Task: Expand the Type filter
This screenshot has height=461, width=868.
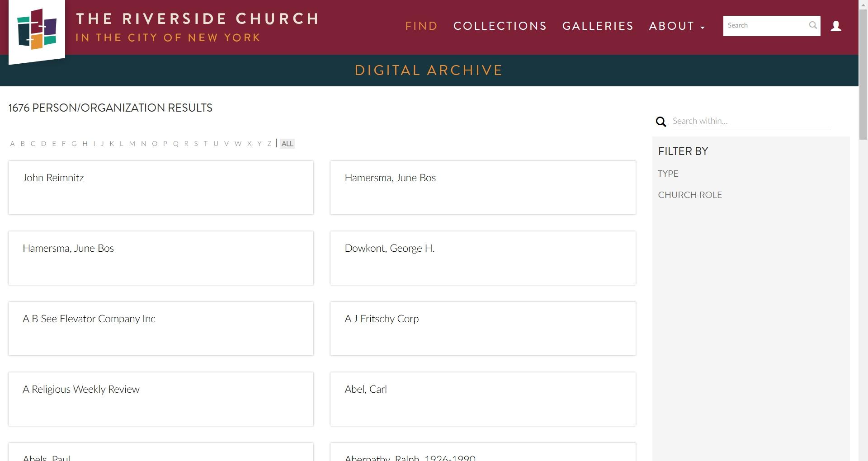Action: pyautogui.click(x=668, y=174)
